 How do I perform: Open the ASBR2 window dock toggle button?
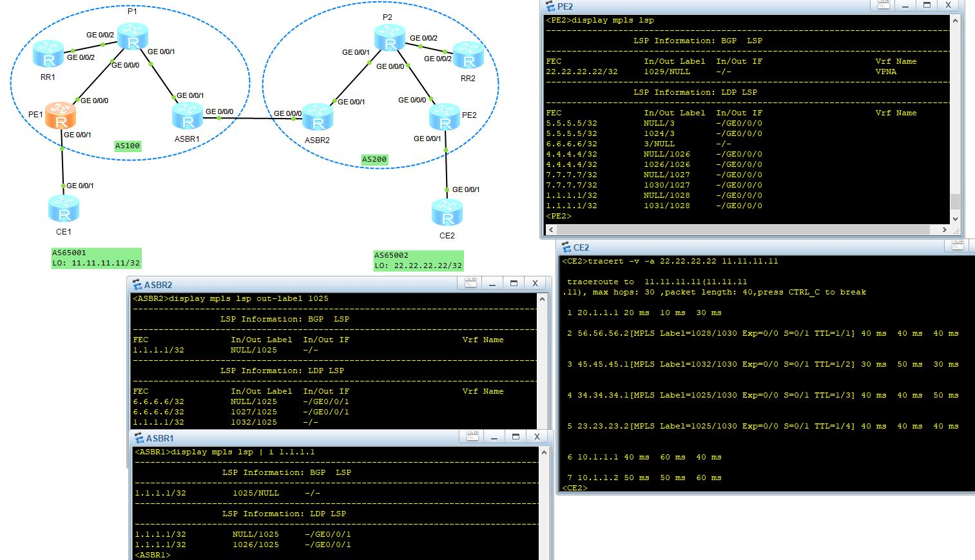click(x=470, y=284)
